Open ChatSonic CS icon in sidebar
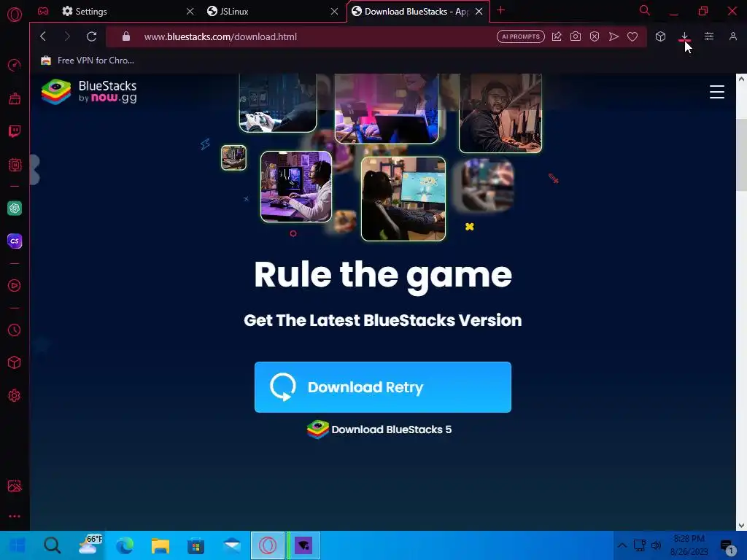747x560 pixels. click(15, 241)
